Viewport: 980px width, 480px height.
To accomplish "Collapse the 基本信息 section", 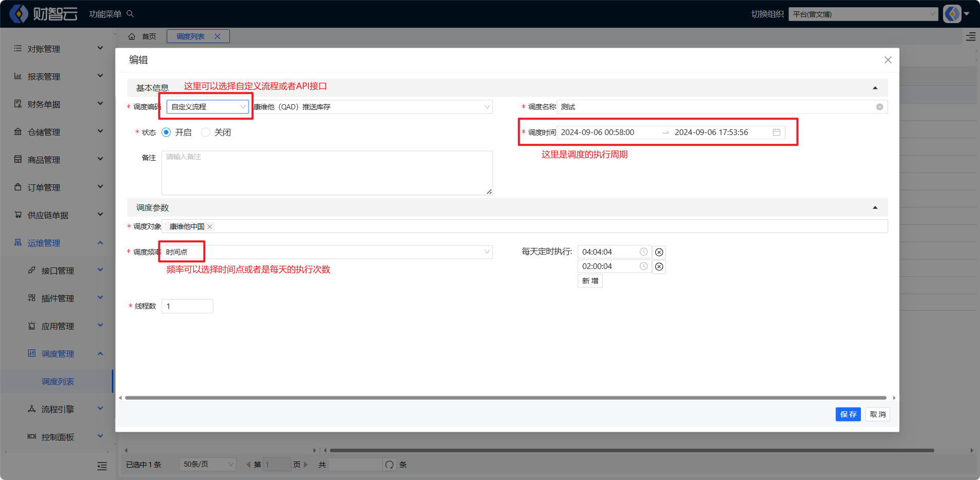I will point(875,88).
